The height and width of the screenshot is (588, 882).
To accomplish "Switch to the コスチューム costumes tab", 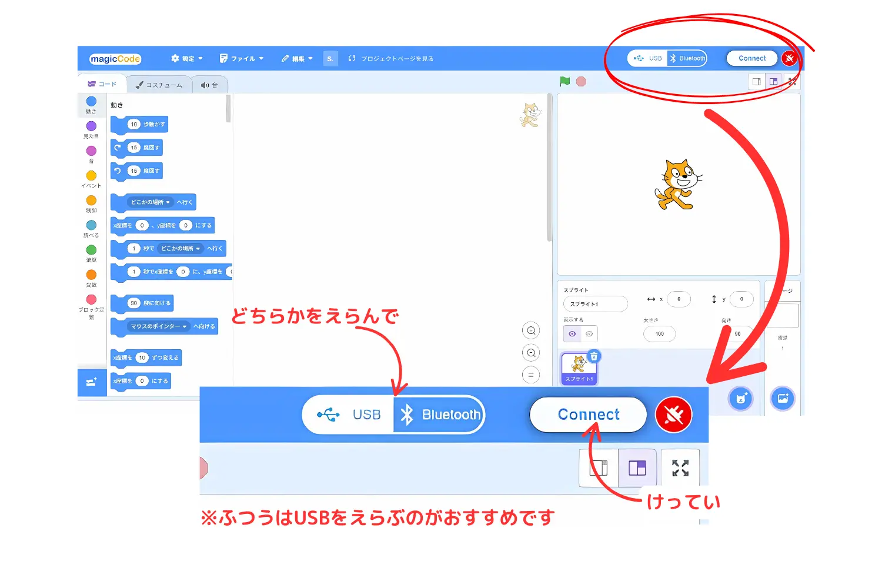I will (x=159, y=85).
